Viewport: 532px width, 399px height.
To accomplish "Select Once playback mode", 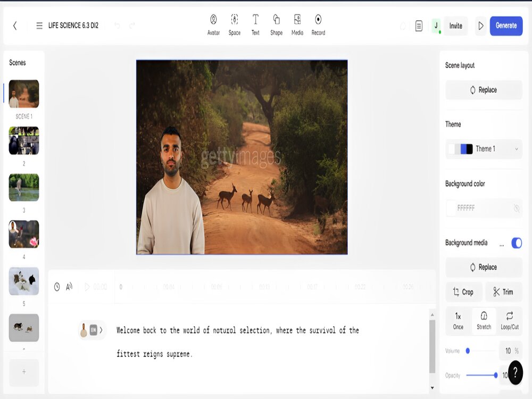I will [x=458, y=321].
